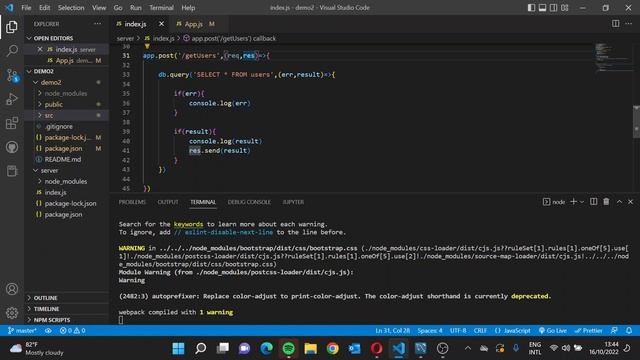Open the Extensions view

(12, 123)
